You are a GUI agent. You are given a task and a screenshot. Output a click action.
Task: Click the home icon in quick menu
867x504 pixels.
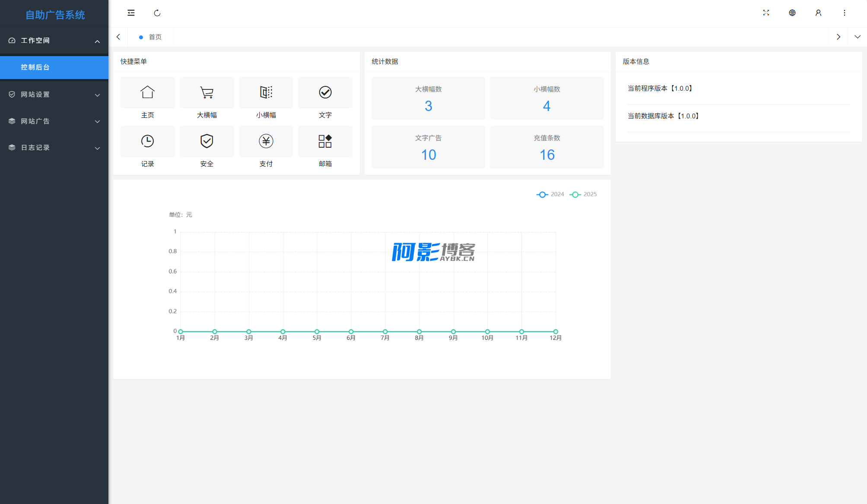point(147,92)
